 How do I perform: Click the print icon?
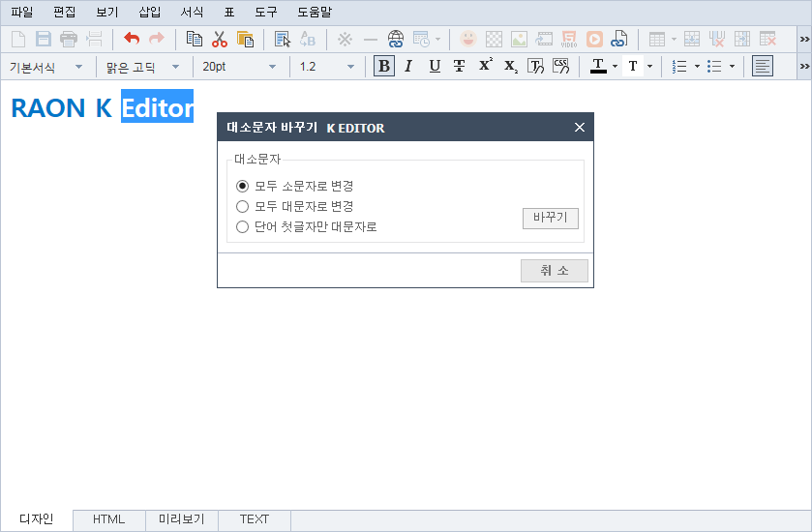[x=69, y=40]
